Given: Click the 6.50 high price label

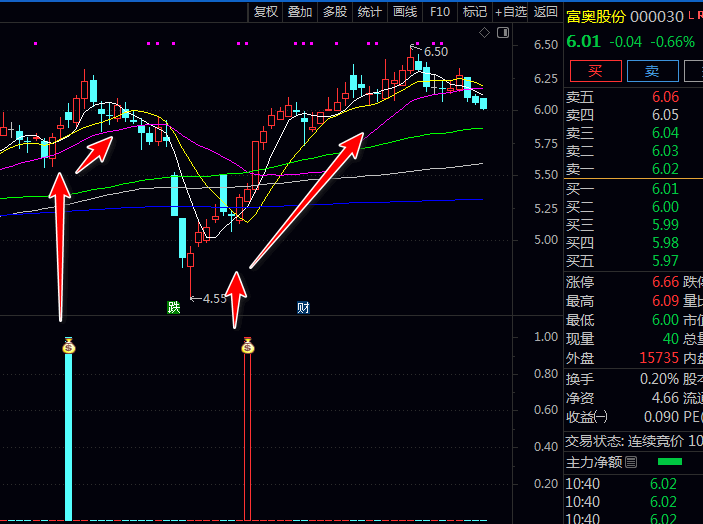Looking at the screenshot, I should tap(436, 52).
